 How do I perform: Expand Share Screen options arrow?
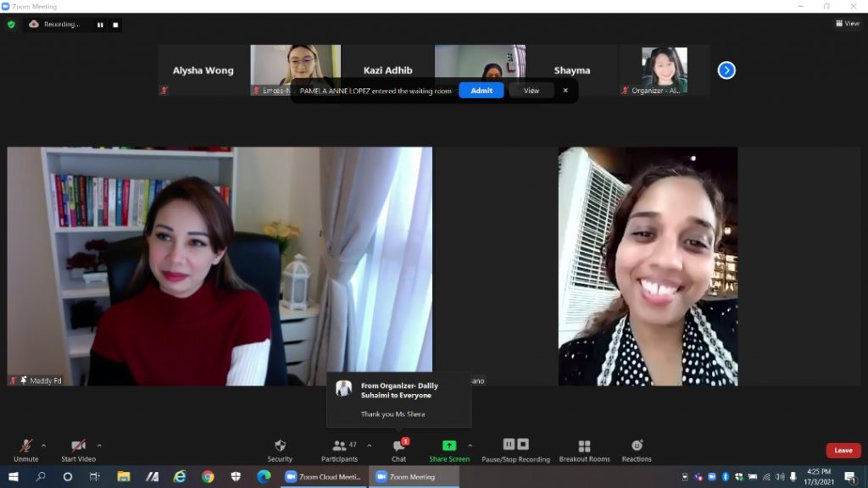point(470,446)
